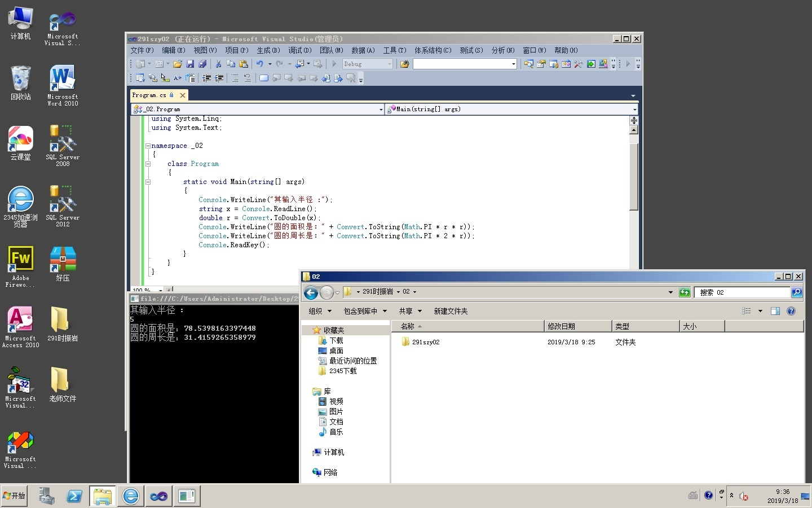Open the find combo box dropdown arrow
The image size is (812, 508).
tap(514, 64)
